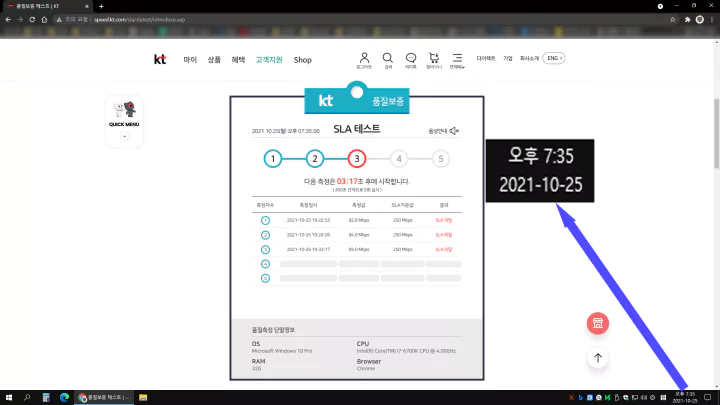Click the red shop floating button
Viewport: 720px width, 405px height.
(597, 323)
